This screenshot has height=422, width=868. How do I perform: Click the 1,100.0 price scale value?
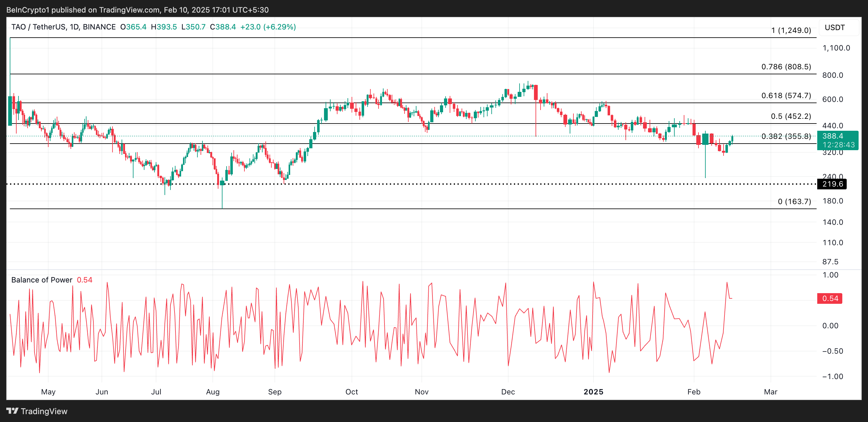(x=836, y=48)
